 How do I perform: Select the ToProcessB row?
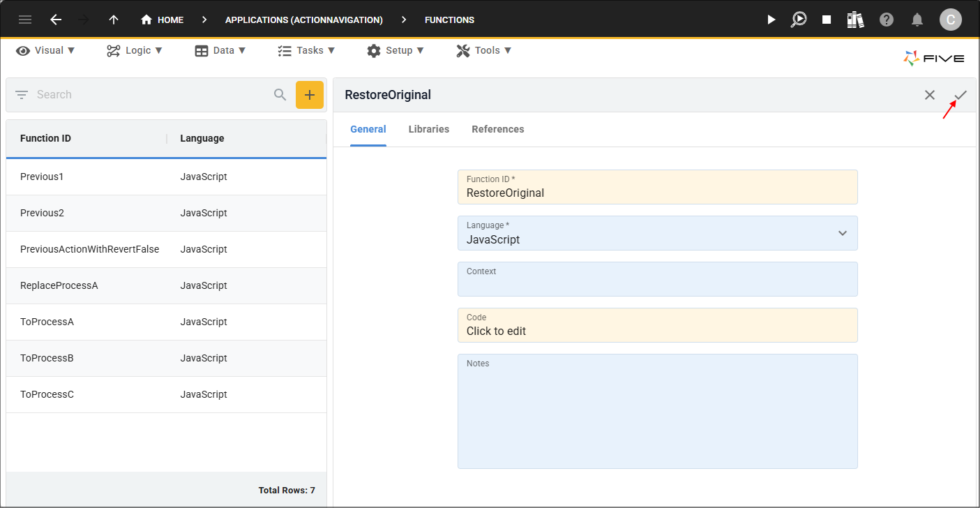pos(166,359)
